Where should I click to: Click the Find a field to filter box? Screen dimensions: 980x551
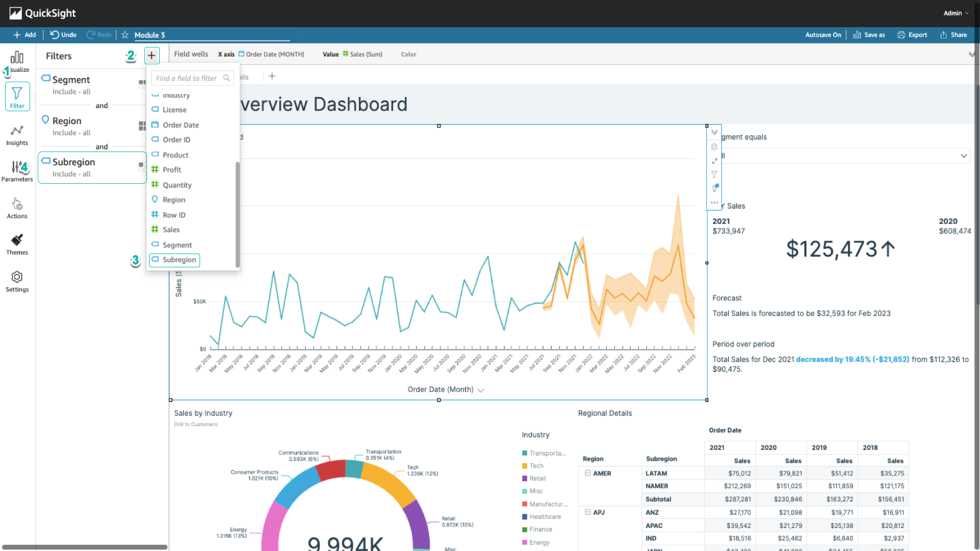[x=192, y=78]
